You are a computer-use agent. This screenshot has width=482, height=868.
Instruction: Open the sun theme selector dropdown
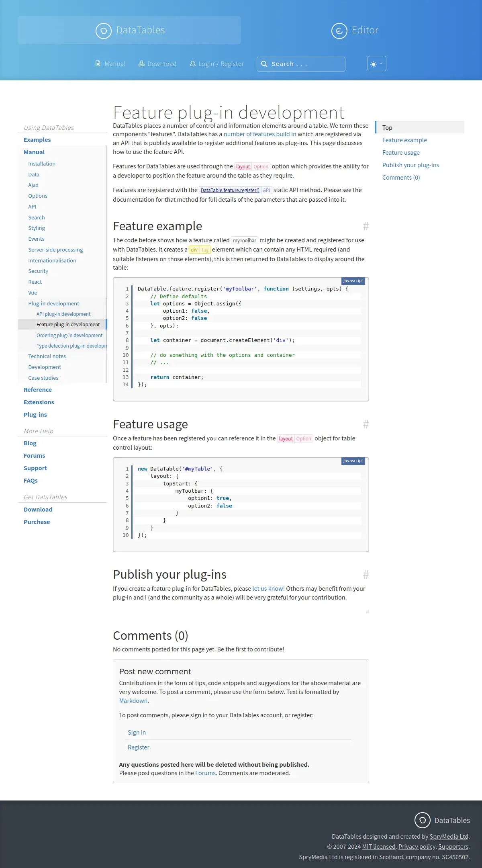[x=377, y=63]
